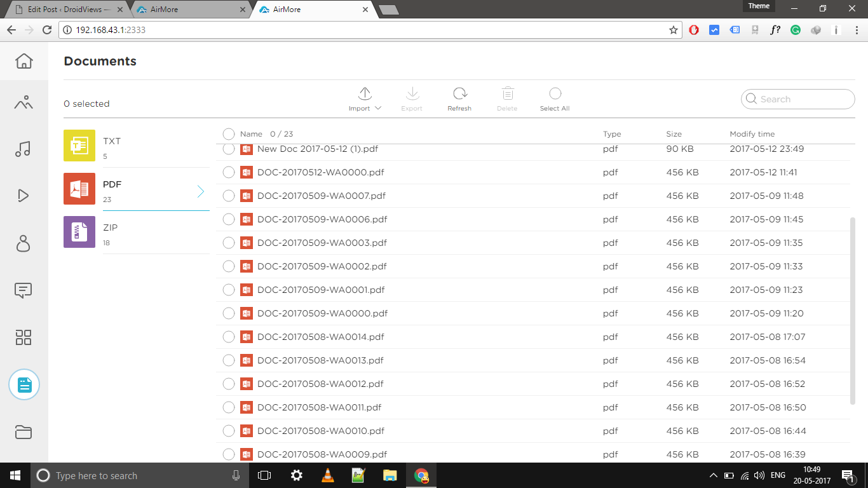The width and height of the screenshot is (868, 488).
Task: Open the volume control in tray
Action: pos(759,475)
